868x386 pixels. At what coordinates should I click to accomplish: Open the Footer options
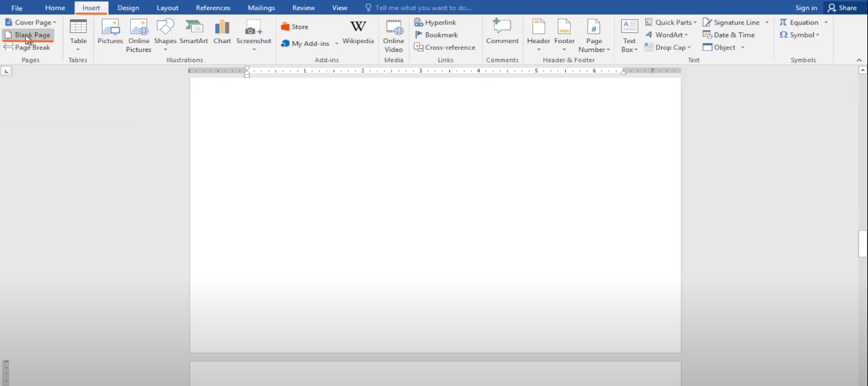click(x=565, y=36)
